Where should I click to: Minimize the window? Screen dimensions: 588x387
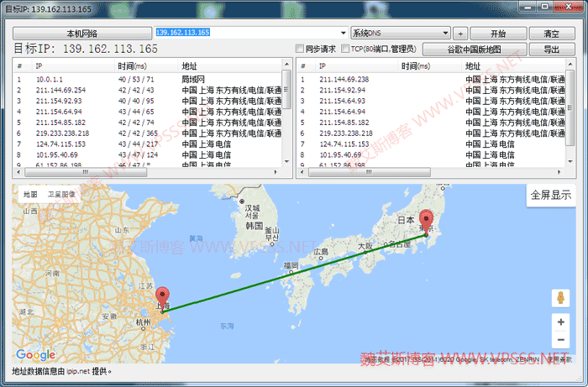[x=528, y=7]
